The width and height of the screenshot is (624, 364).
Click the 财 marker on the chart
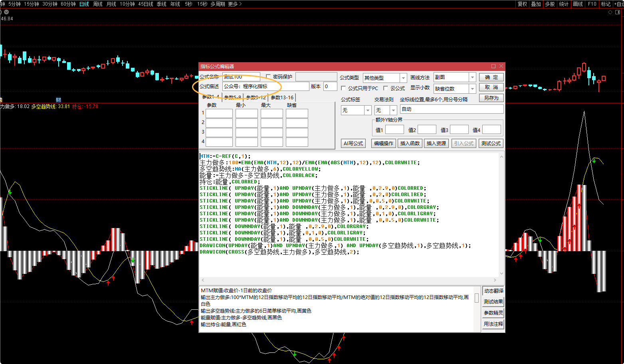[58, 100]
